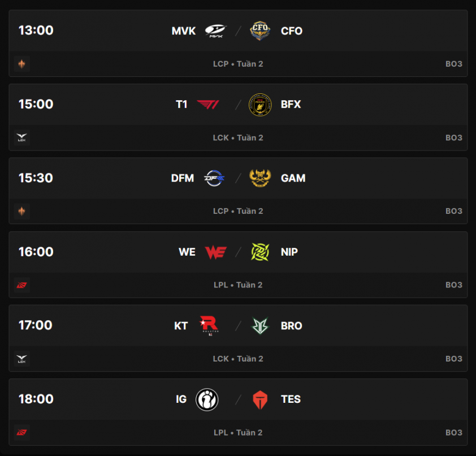Click 'LPL • Tuần 2' under IG match

coord(238,433)
